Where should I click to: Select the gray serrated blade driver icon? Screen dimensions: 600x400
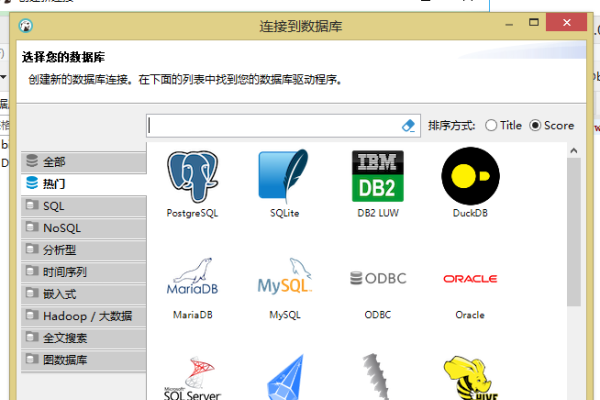tap(376, 377)
